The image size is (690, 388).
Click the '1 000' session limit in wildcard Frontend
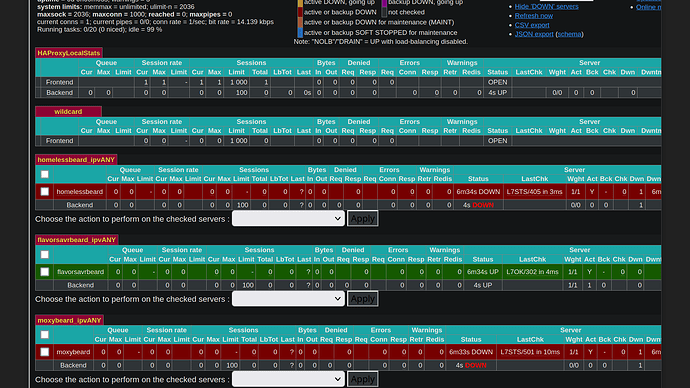[239, 141]
